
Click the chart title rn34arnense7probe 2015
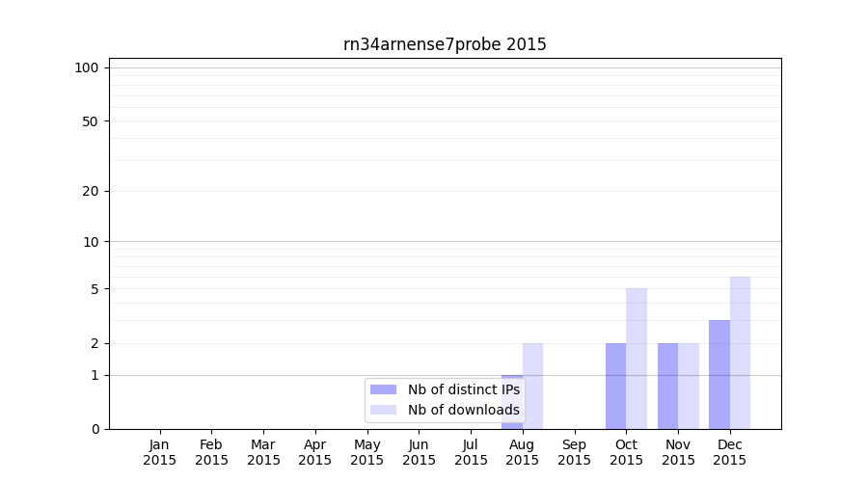point(445,44)
